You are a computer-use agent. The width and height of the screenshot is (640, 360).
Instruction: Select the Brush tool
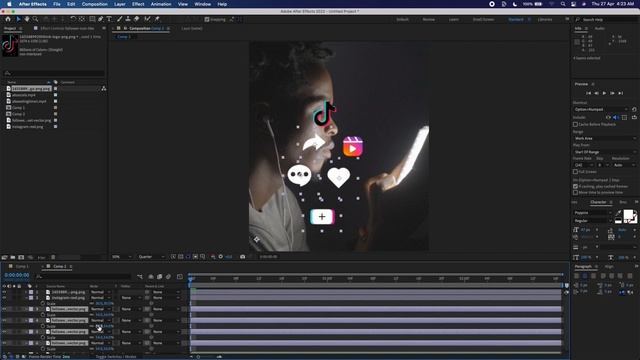[120, 19]
